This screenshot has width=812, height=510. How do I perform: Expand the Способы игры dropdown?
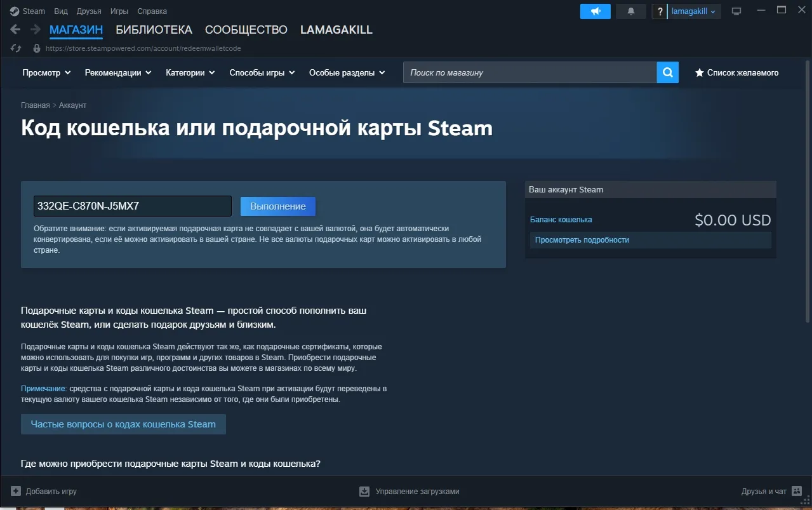click(262, 73)
